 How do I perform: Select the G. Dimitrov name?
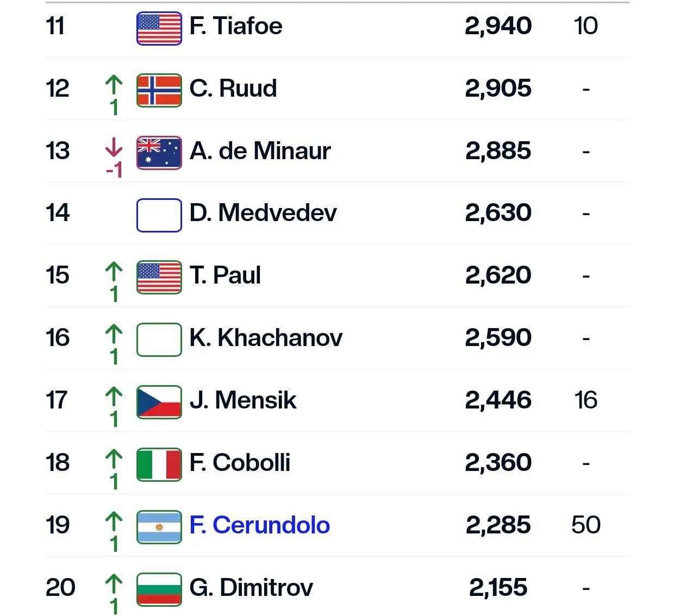(251, 588)
